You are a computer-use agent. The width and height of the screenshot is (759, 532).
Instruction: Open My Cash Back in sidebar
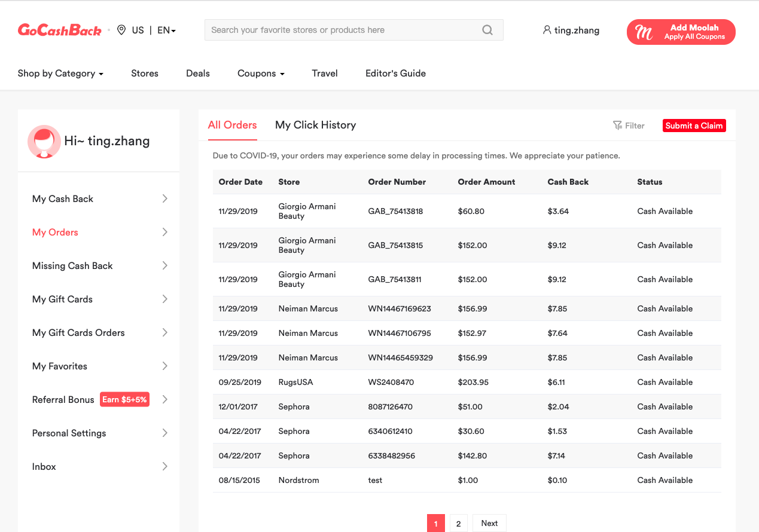(x=63, y=198)
